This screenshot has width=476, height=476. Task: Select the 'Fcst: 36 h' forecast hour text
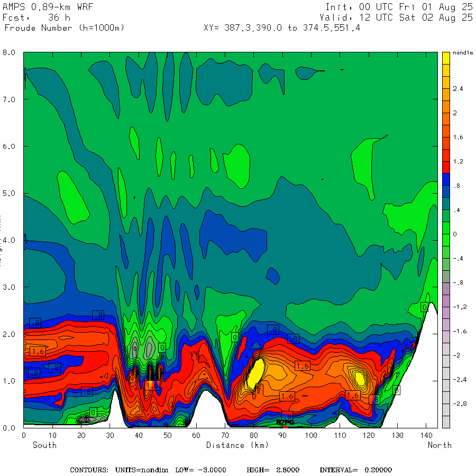36,17
